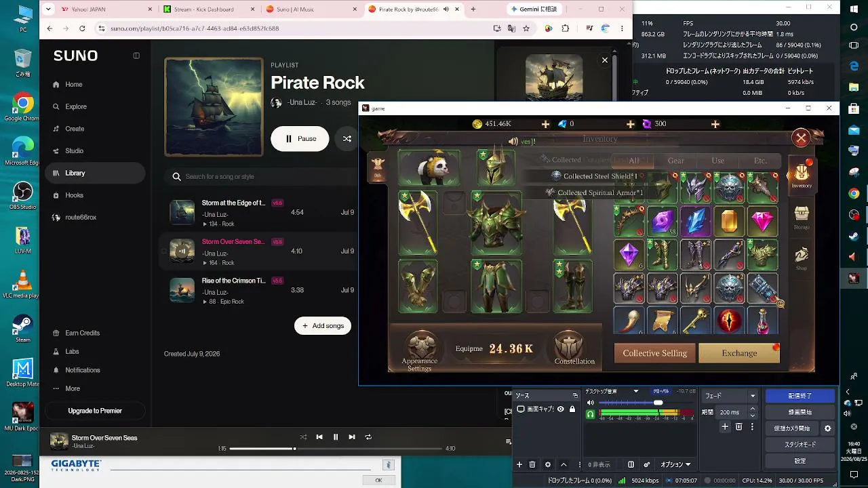The height and width of the screenshot is (488, 868).
Task: Select the pink diamond gem in inventory
Action: click(762, 222)
